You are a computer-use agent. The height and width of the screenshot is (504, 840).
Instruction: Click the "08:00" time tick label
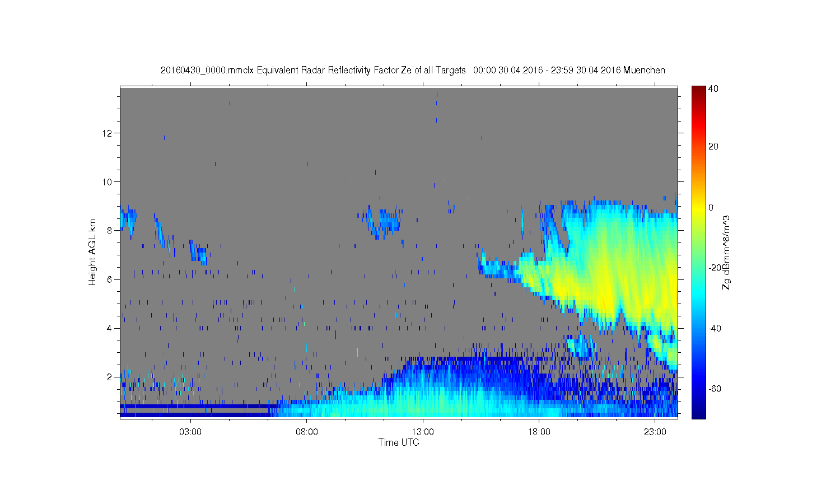coord(307,432)
